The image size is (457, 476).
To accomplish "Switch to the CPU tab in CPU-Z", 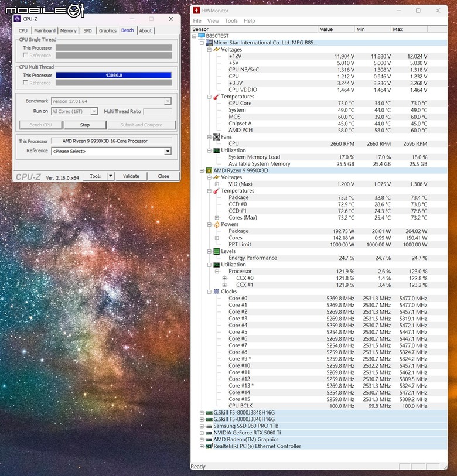I will pos(23,30).
